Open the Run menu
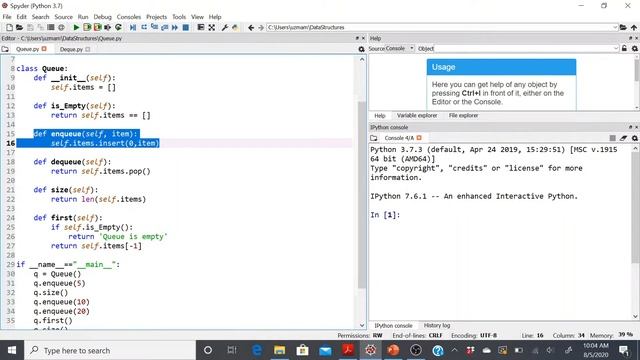640x360 pixels. [83, 17]
